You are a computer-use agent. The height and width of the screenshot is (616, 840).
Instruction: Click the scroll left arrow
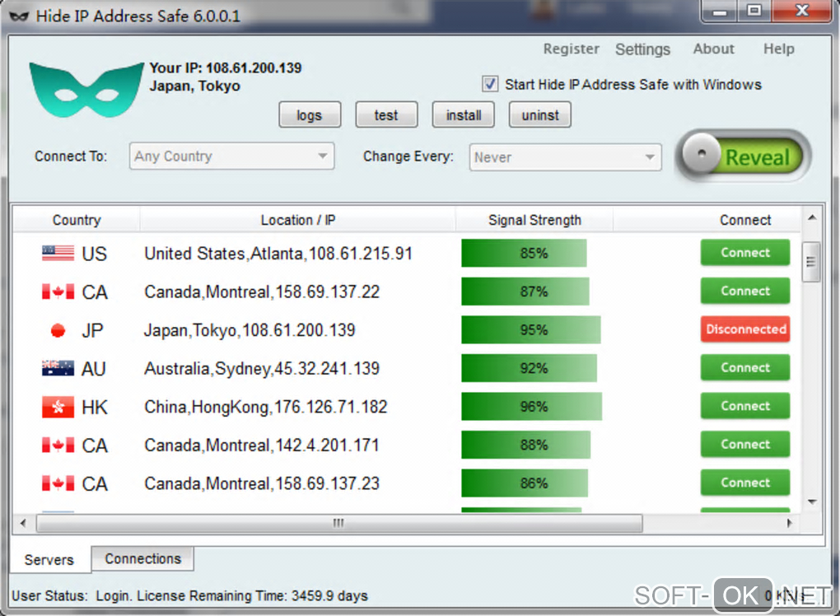coord(23,523)
